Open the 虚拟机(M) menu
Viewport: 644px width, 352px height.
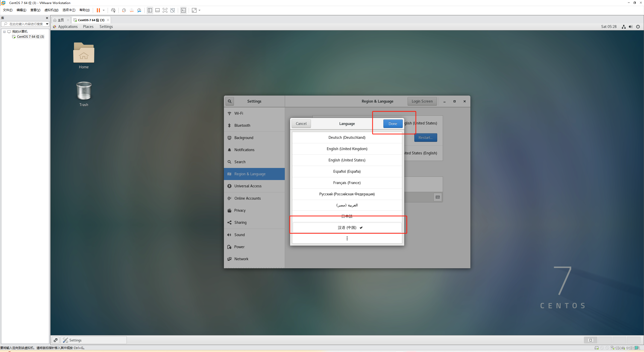pos(51,10)
